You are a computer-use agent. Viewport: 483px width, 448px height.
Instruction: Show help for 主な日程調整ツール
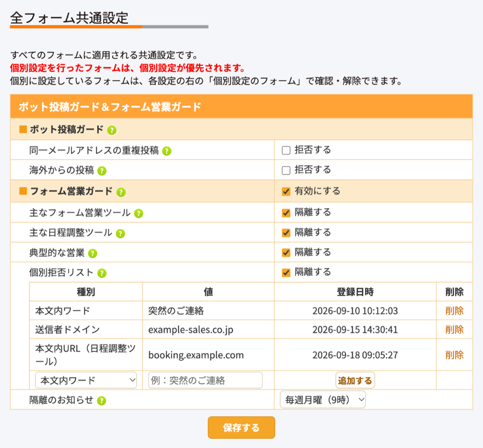click(120, 234)
